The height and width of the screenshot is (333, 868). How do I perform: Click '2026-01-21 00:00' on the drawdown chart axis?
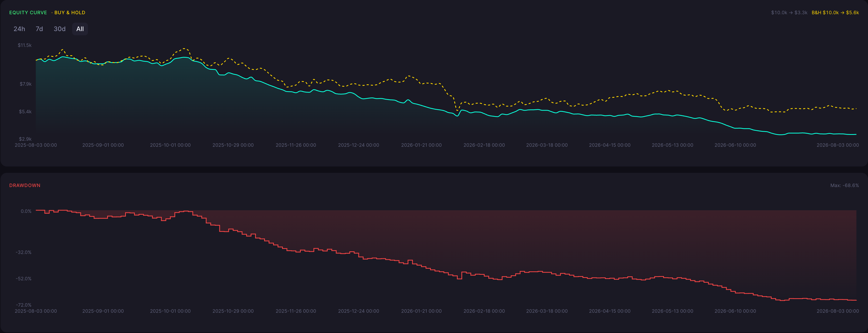pos(421,311)
